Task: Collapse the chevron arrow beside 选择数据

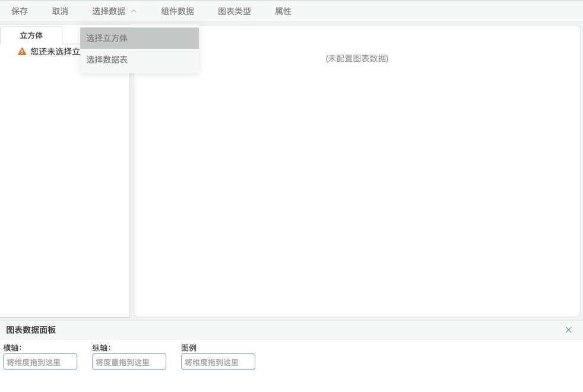Action: pos(134,11)
